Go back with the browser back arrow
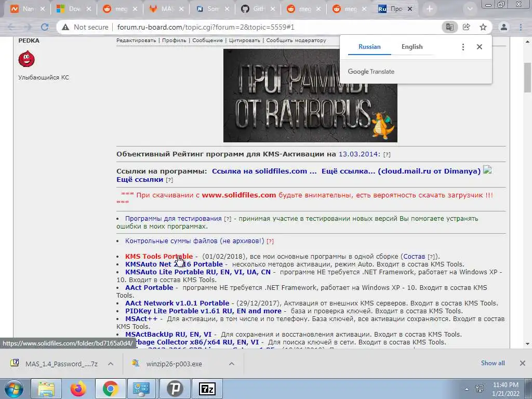This screenshot has height=399, width=532. pyautogui.click(x=11, y=27)
